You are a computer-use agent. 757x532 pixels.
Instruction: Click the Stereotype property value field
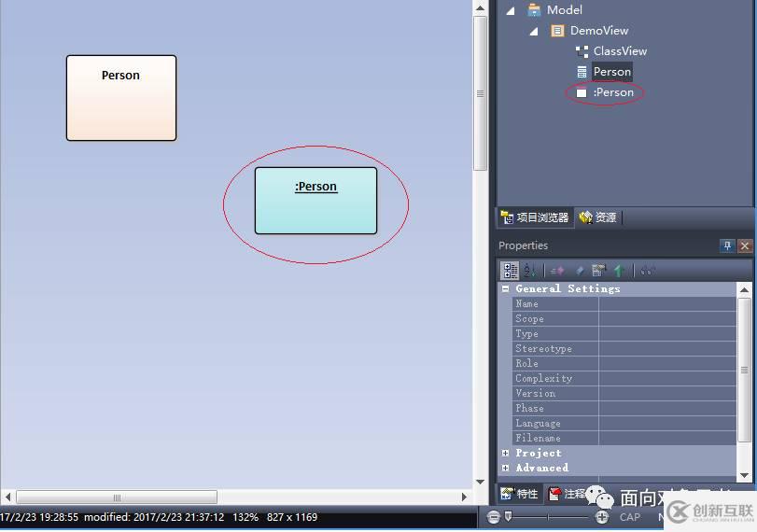pos(667,349)
